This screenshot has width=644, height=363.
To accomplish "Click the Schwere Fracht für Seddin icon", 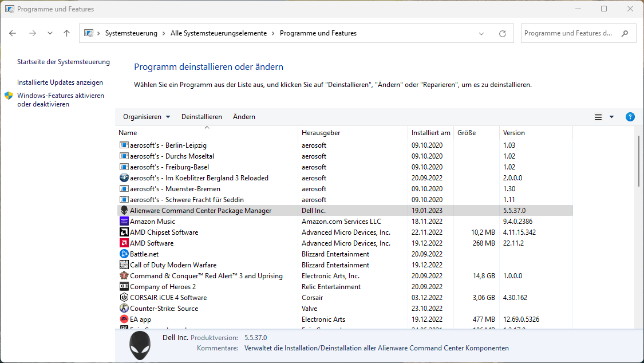I will click(124, 200).
